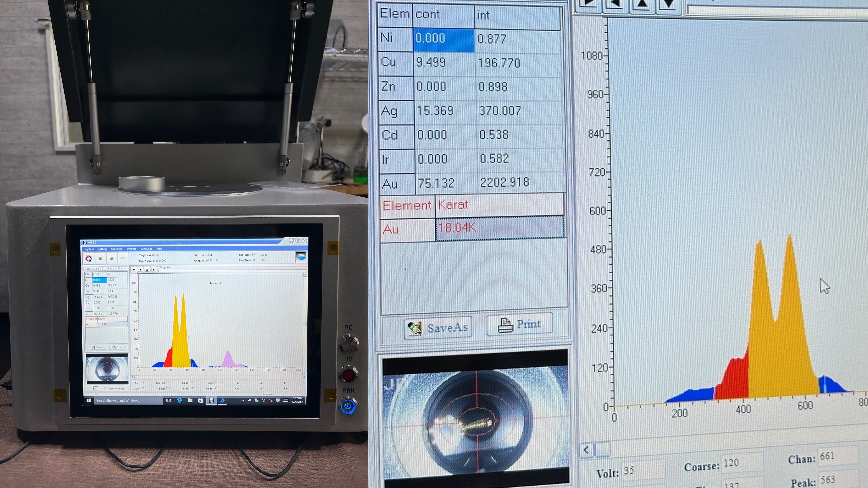Open spectrum file via folder toolbar icon
The image size is (868, 488).
pyautogui.click(x=123, y=258)
